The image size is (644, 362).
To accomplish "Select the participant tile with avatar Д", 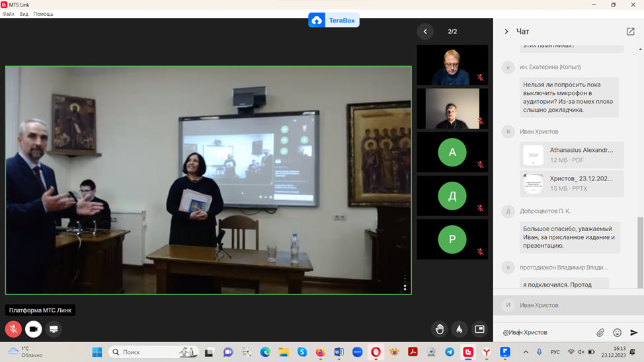I will [x=452, y=196].
